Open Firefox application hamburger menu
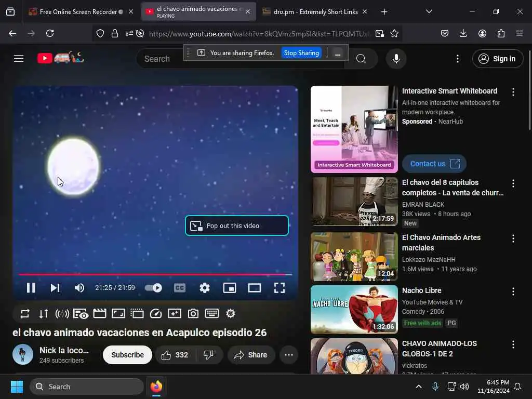Screen dimensions: 532x399 tap(520, 33)
